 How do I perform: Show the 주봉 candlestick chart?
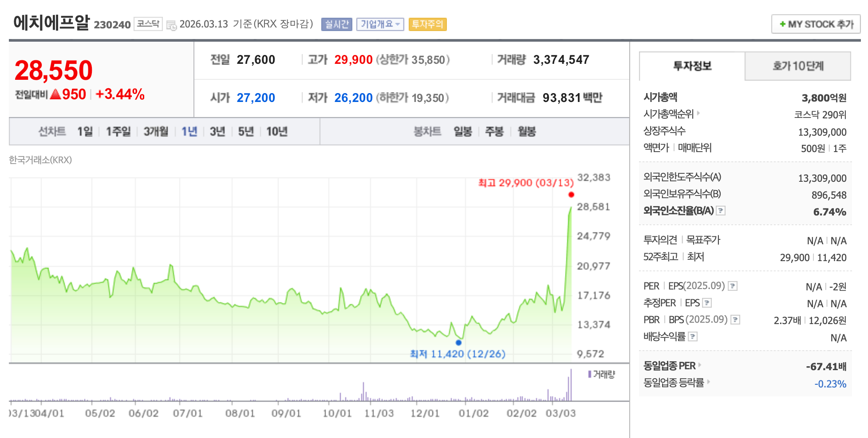tap(494, 131)
